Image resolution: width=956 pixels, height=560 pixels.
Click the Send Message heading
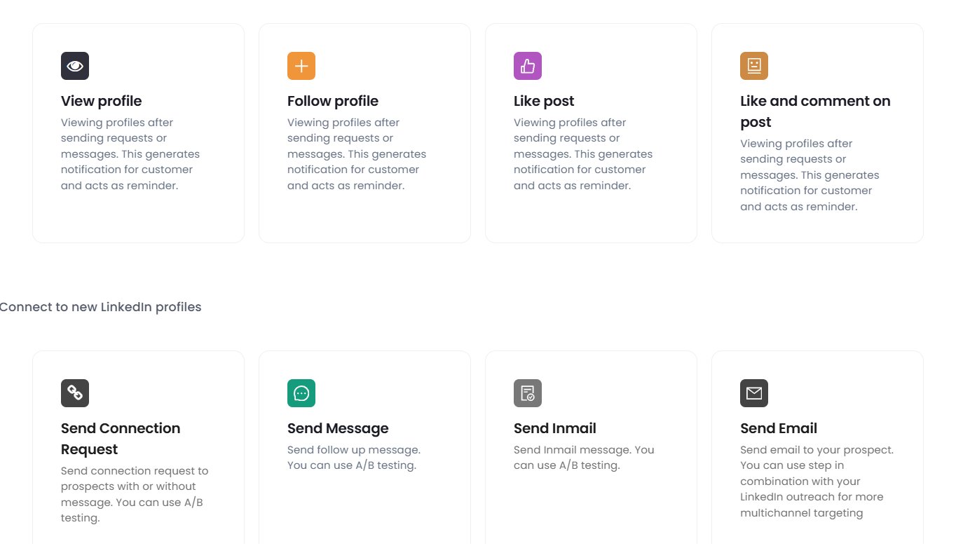click(338, 428)
